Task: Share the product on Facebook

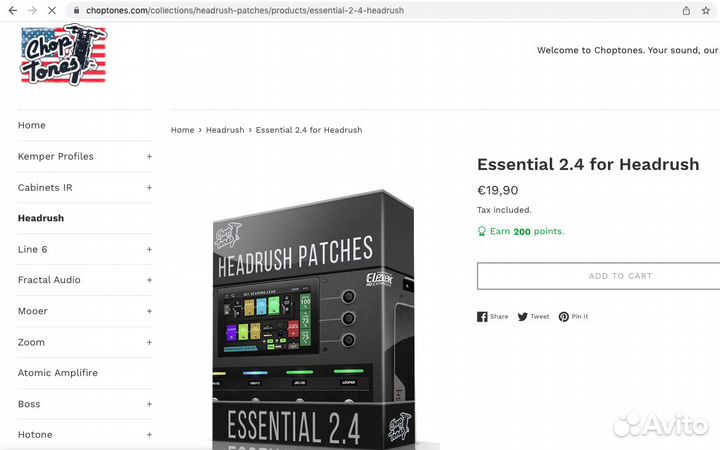Action: tap(493, 316)
